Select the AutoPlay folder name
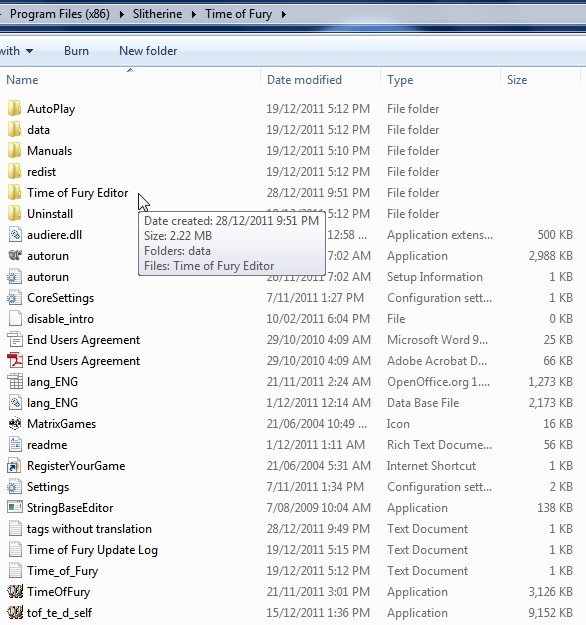The height and width of the screenshot is (625, 586). click(51, 109)
